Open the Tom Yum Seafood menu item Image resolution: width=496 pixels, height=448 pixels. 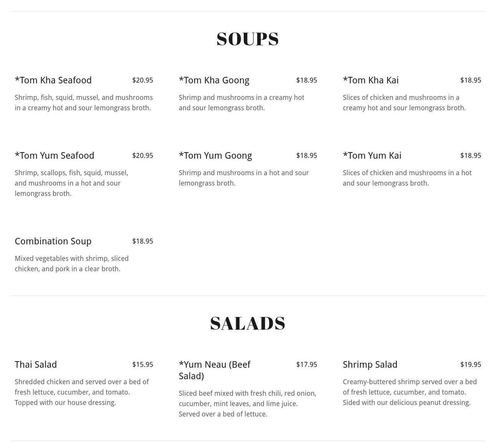click(54, 156)
